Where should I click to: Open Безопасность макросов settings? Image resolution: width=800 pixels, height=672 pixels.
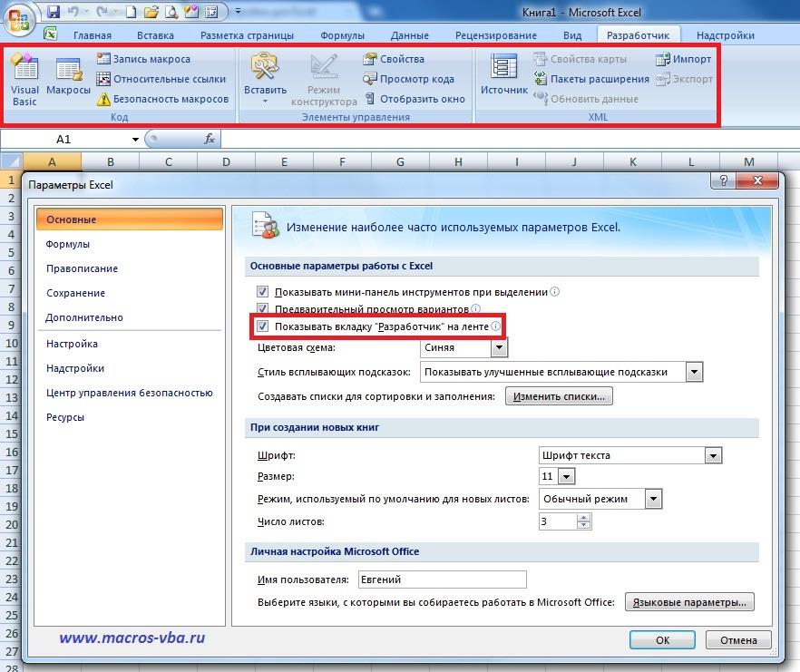pyautogui.click(x=162, y=99)
